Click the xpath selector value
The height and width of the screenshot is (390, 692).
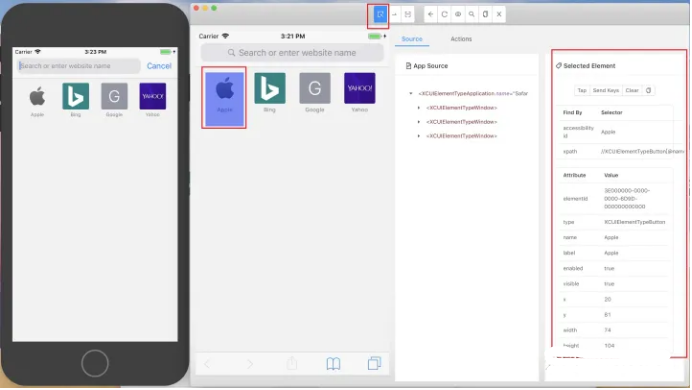(x=642, y=151)
